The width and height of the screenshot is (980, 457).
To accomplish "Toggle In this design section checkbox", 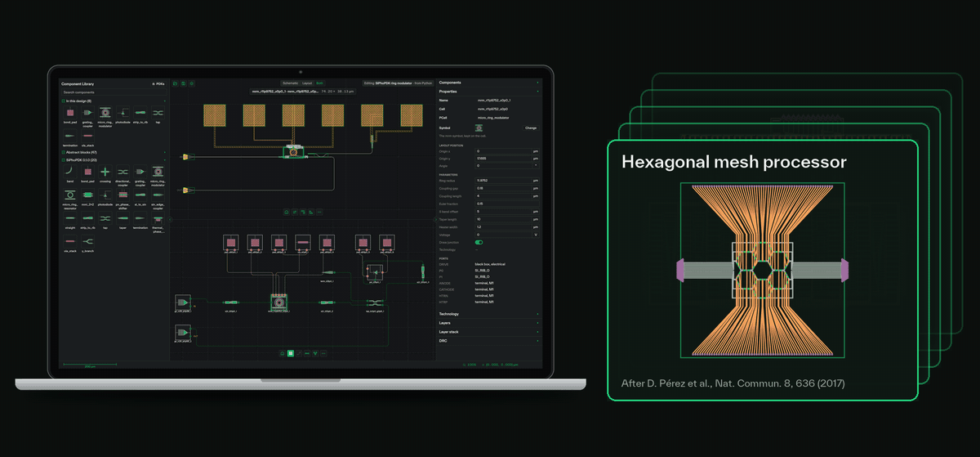I will 64,101.
